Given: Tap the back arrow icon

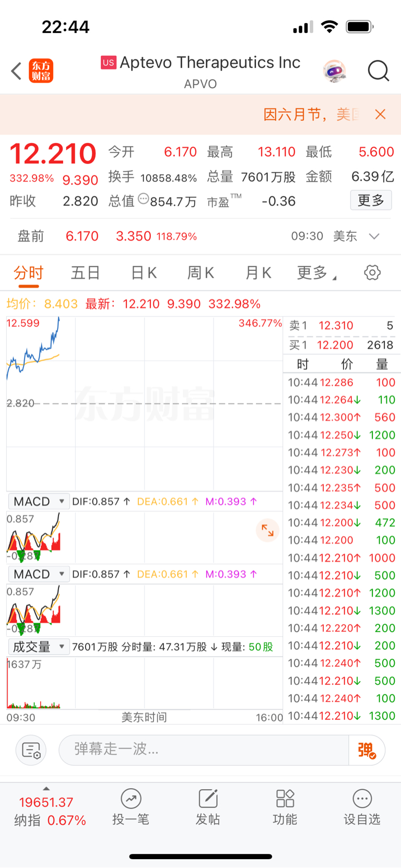Looking at the screenshot, I should pyautogui.click(x=16, y=71).
